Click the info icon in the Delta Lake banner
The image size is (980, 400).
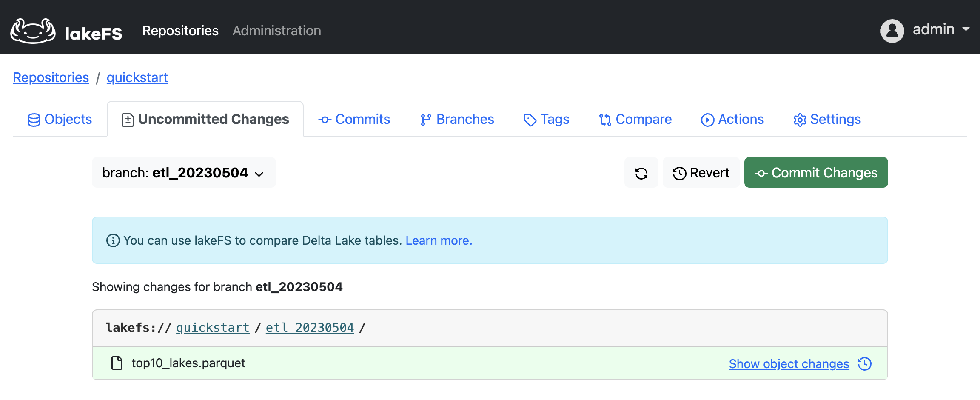(113, 240)
